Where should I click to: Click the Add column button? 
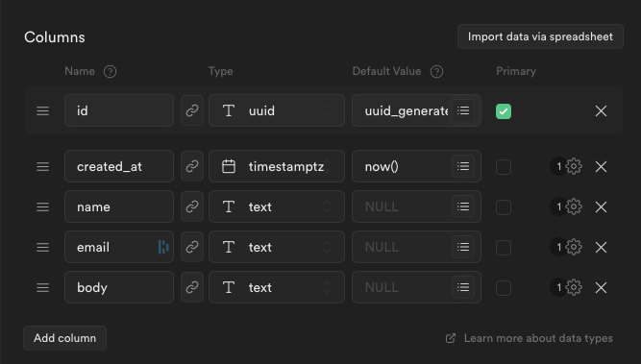click(x=65, y=338)
